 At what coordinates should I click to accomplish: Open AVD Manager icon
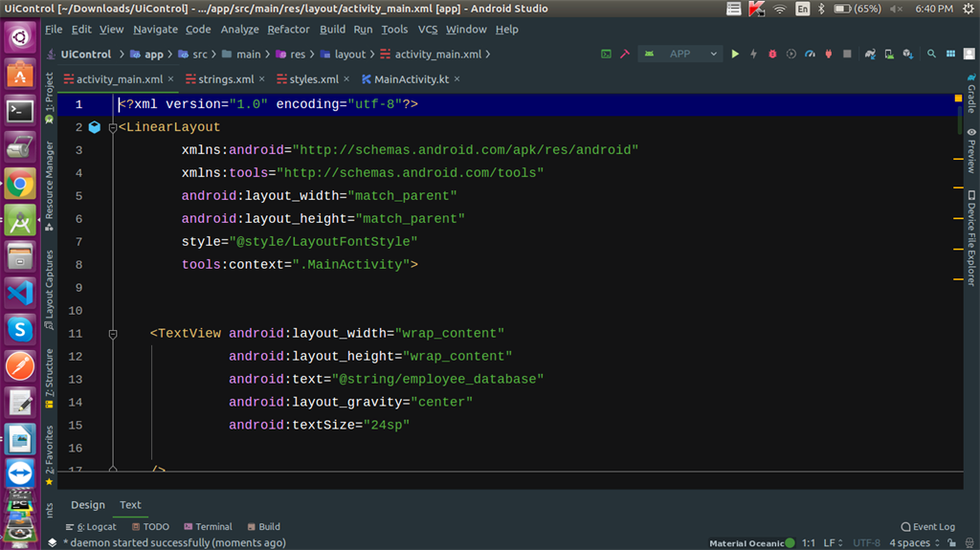(x=889, y=55)
